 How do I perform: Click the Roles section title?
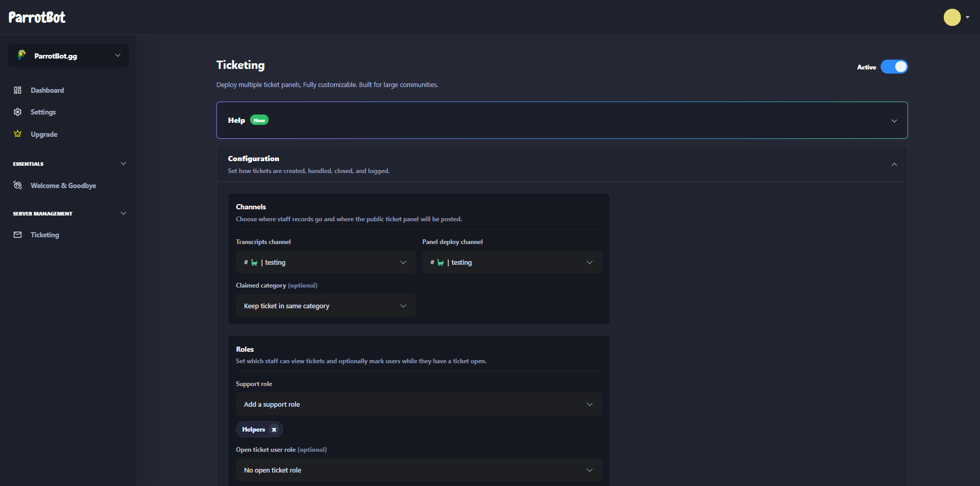point(245,349)
